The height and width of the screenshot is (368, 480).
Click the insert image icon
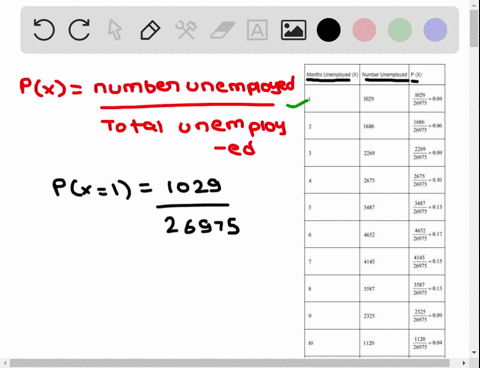coord(293,30)
